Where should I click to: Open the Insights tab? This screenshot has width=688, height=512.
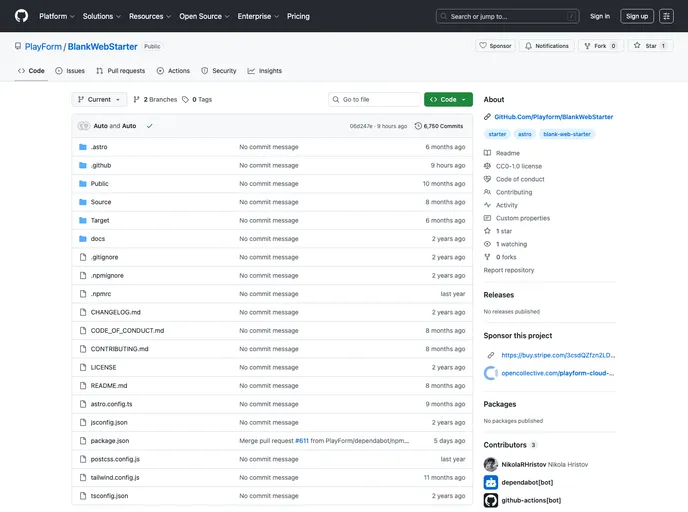pos(265,71)
